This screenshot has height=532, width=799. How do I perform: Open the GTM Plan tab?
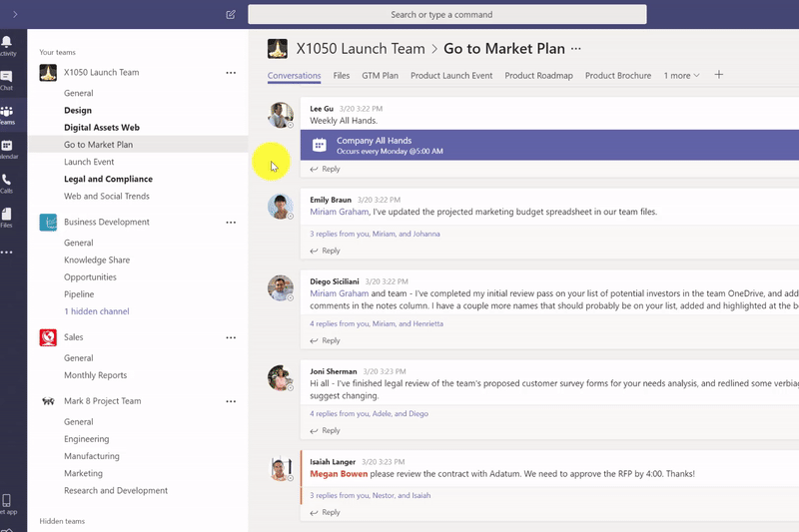click(381, 75)
